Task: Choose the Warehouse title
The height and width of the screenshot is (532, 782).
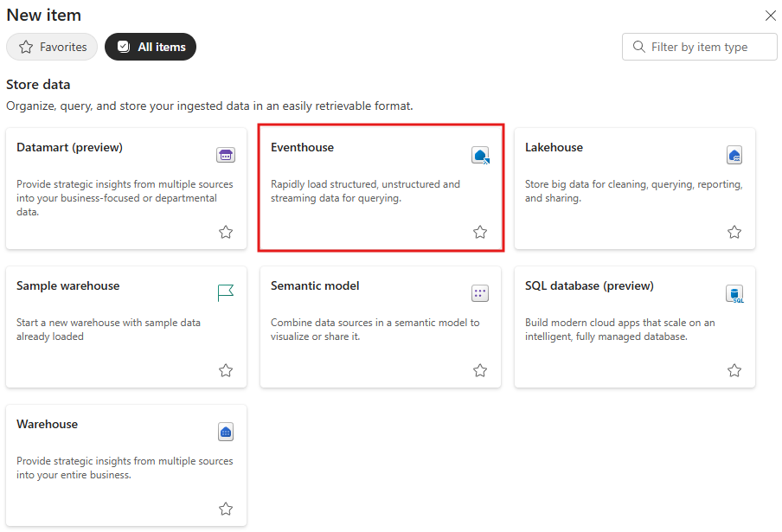Action: click(47, 425)
